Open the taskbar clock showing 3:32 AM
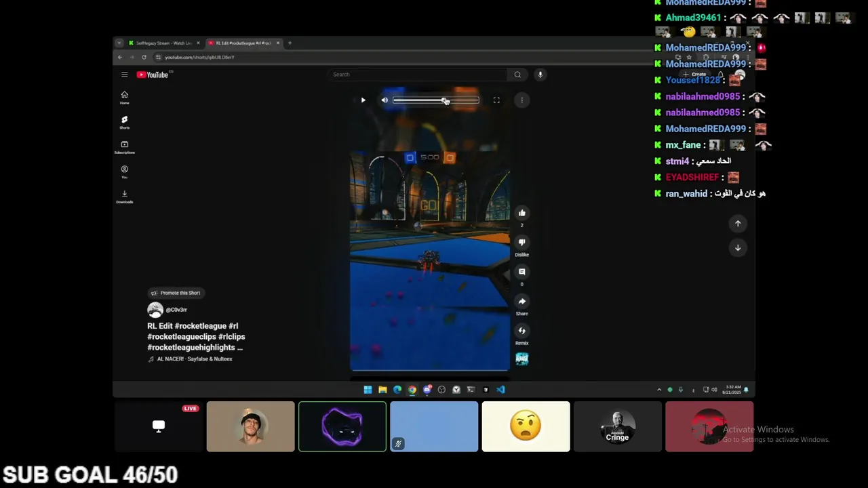The height and width of the screenshot is (488, 868). pyautogui.click(x=732, y=390)
